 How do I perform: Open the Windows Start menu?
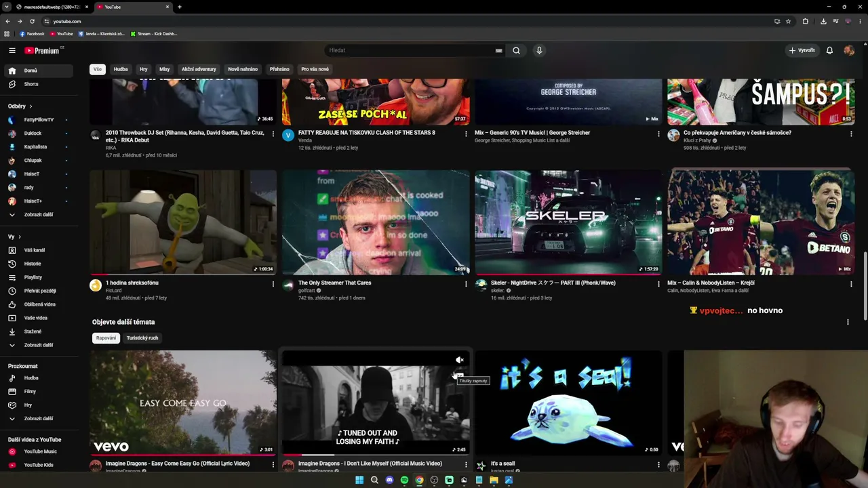tap(359, 480)
